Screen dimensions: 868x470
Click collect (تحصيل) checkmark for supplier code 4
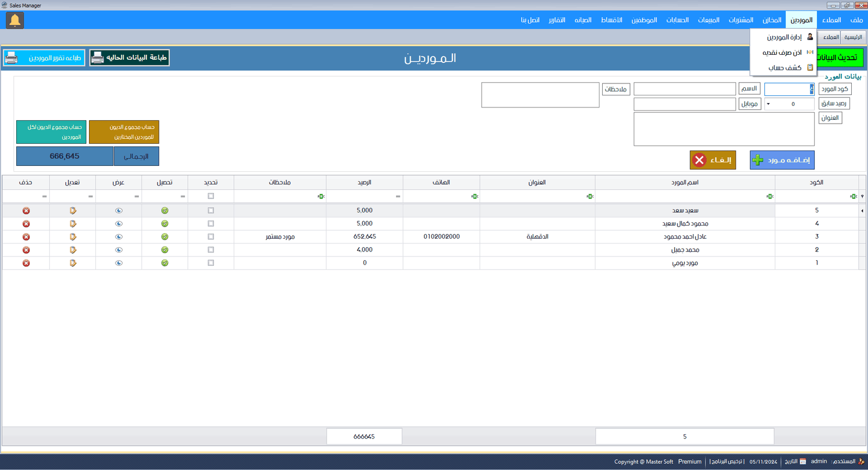coord(165,224)
